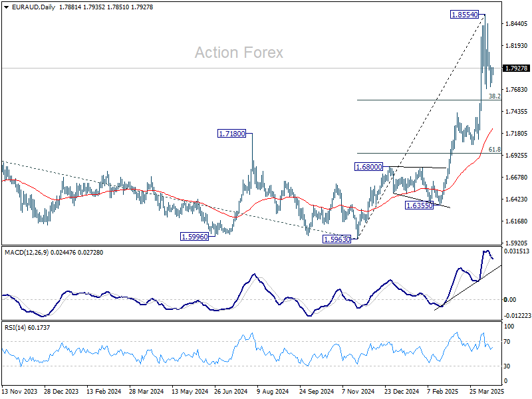Click the 1.81930 price axis value
The height and width of the screenshot is (399, 532).
[517, 46]
